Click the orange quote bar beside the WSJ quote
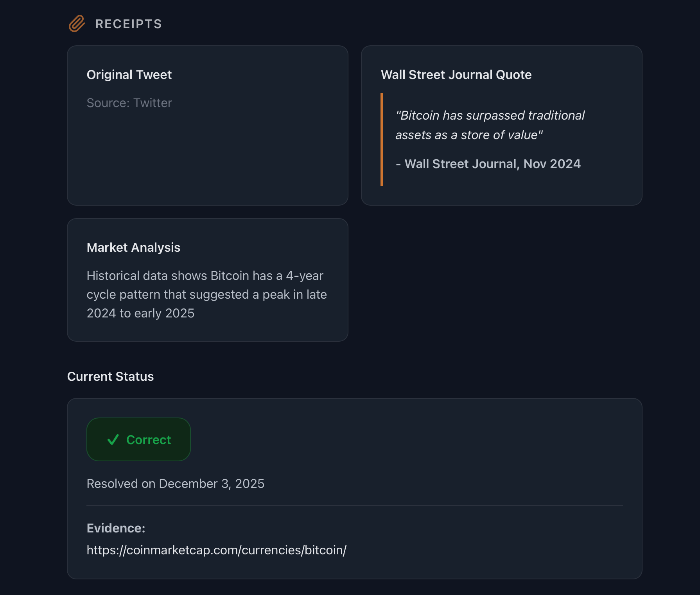This screenshot has width=700, height=595. (382, 139)
